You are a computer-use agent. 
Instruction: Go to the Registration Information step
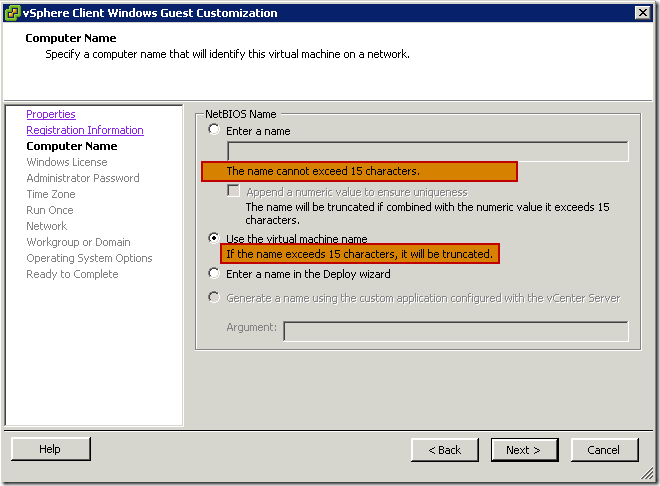pyautogui.click(x=85, y=130)
